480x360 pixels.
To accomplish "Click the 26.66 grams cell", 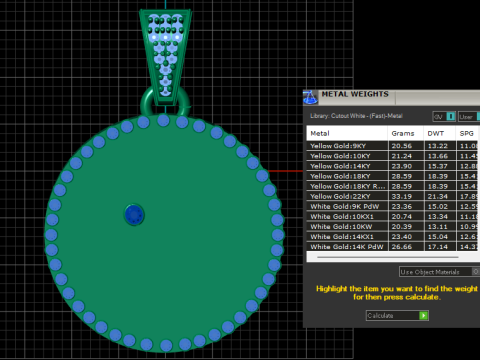I will 406,247.
